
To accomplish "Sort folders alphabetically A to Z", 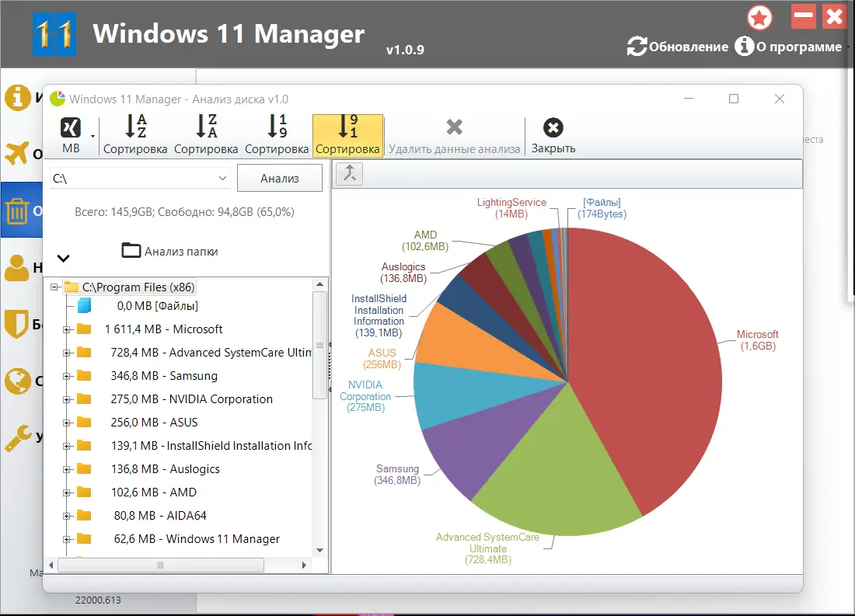I will tap(135, 135).
